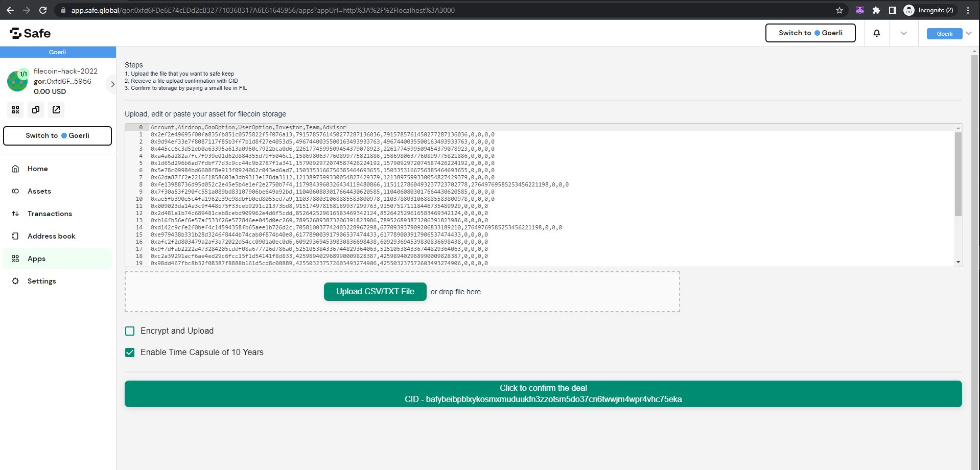The image size is (980, 470).
Task: Click the 'filecoin-hack-2022' Safe name
Action: click(65, 71)
